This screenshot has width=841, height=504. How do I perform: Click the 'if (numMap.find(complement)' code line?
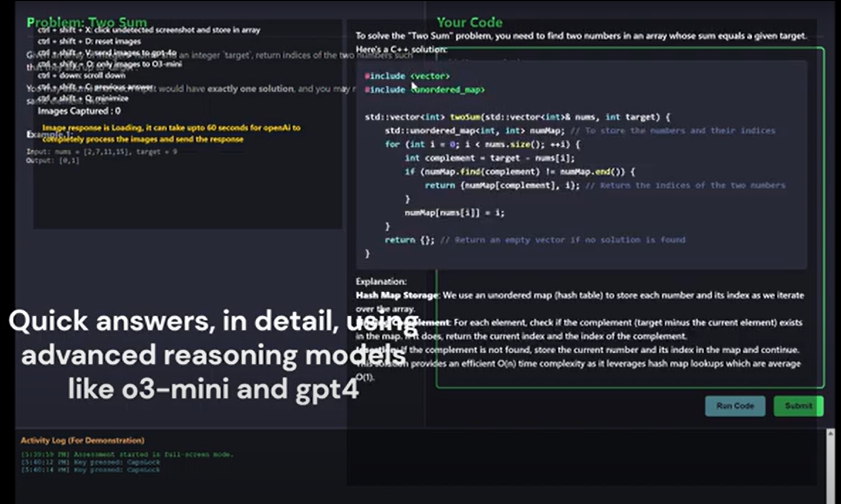pos(519,172)
